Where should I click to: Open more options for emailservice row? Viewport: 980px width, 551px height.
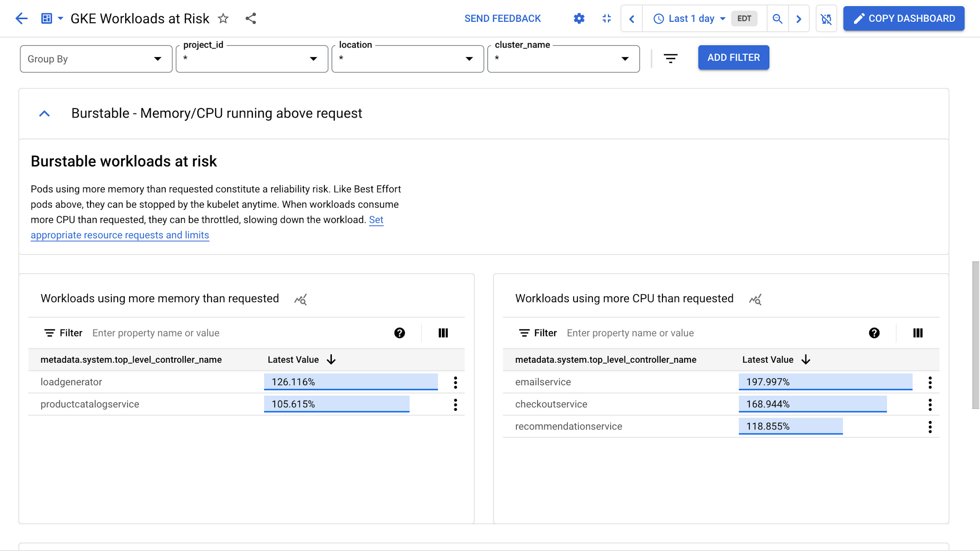(930, 382)
